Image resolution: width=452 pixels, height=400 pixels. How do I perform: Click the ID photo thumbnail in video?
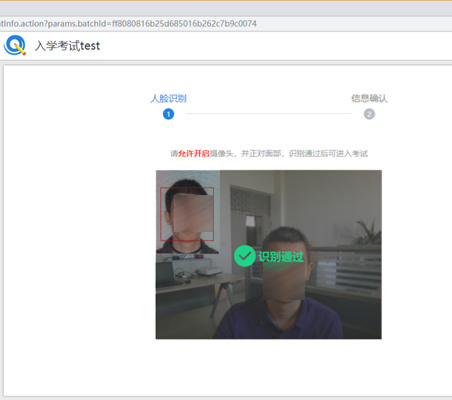[188, 212]
